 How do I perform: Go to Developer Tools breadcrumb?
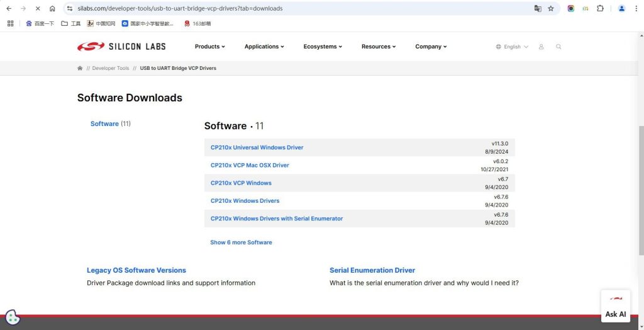(x=111, y=68)
